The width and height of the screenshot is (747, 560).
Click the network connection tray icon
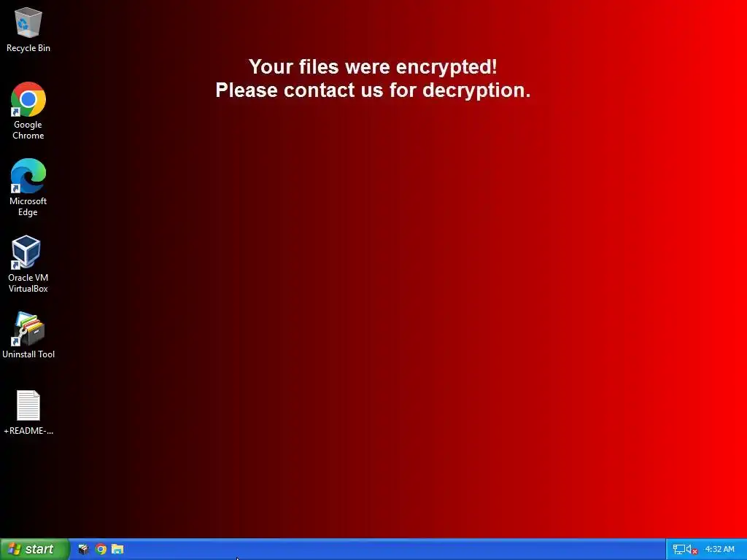tap(678, 550)
